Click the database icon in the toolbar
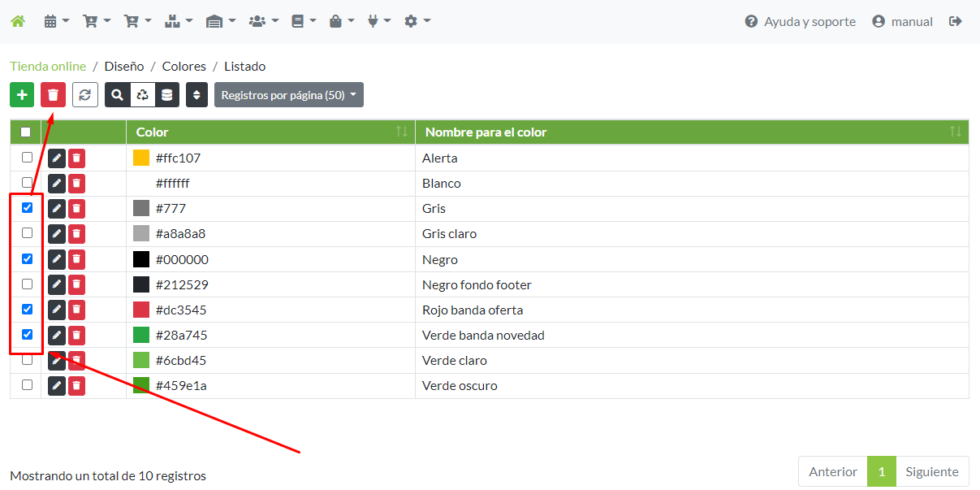The image size is (980, 490). (167, 95)
